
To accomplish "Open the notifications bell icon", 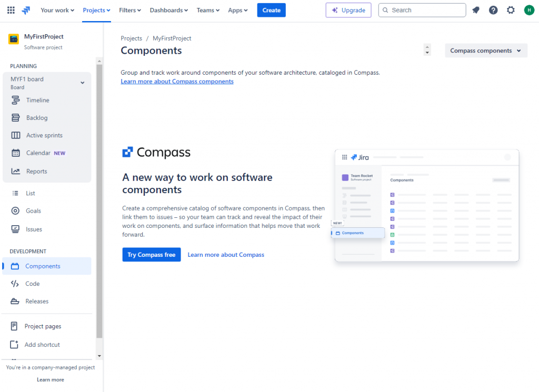I will tap(476, 11).
